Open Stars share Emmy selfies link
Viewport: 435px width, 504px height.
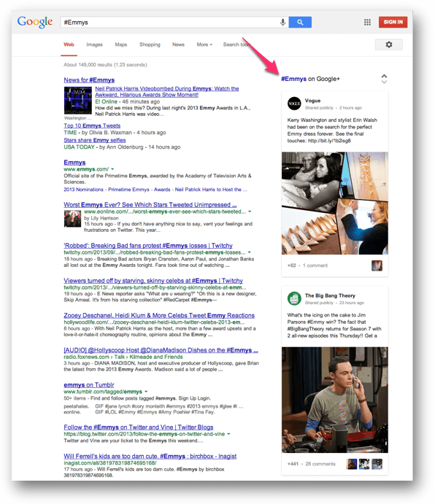95,140
